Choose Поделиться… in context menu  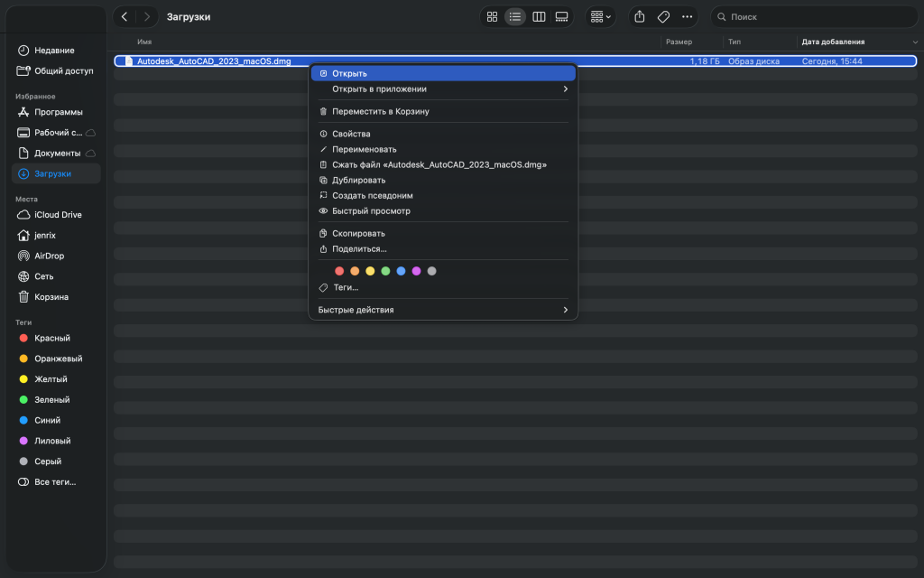pos(443,249)
